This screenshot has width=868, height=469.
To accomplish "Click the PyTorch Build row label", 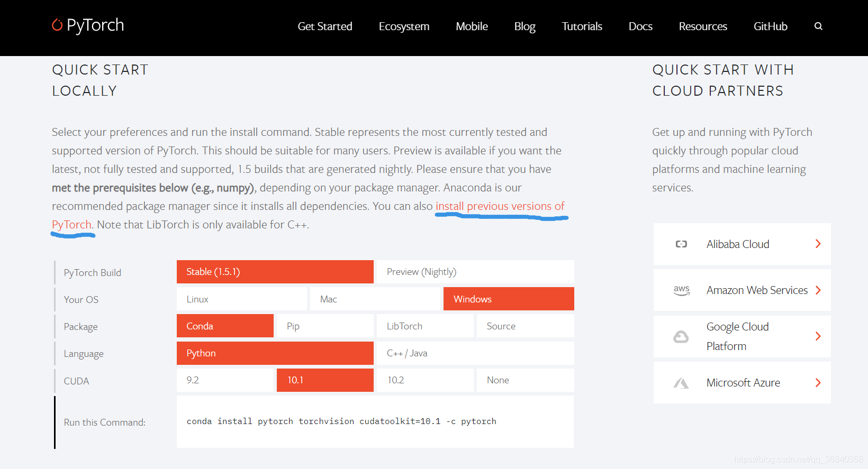I will click(93, 273).
